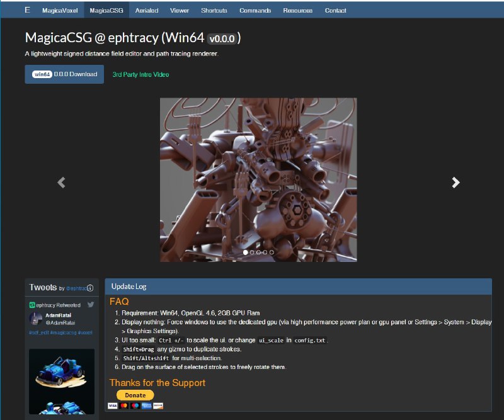Click the Visa card icon
Image resolution: width=504 pixels, height=420 pixels.
coord(113,406)
